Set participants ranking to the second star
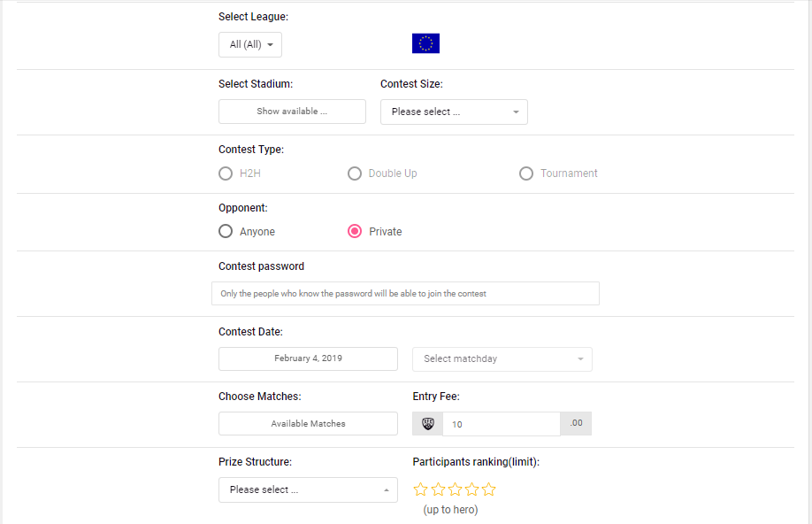The image size is (812, 524). click(438, 489)
